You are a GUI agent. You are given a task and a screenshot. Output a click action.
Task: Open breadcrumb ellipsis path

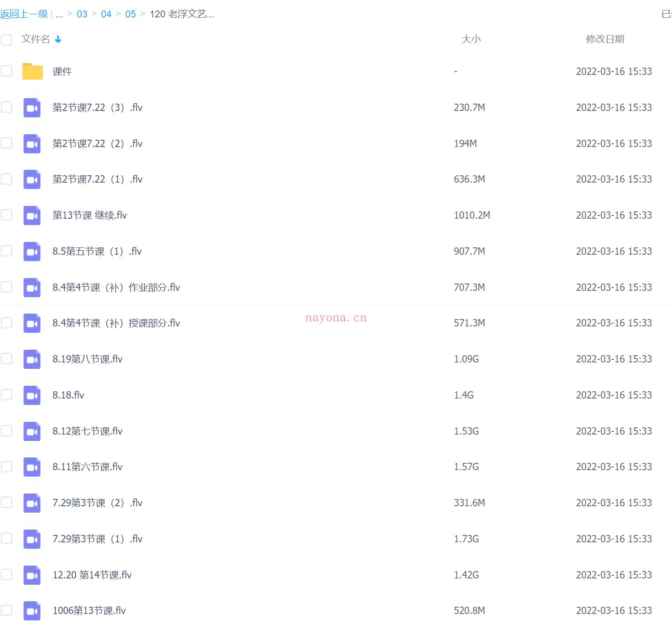coord(59,15)
